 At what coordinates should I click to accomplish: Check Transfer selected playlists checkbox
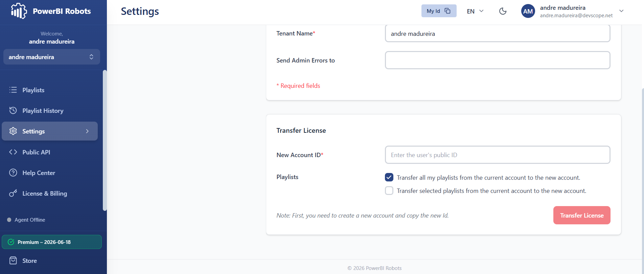tap(389, 191)
